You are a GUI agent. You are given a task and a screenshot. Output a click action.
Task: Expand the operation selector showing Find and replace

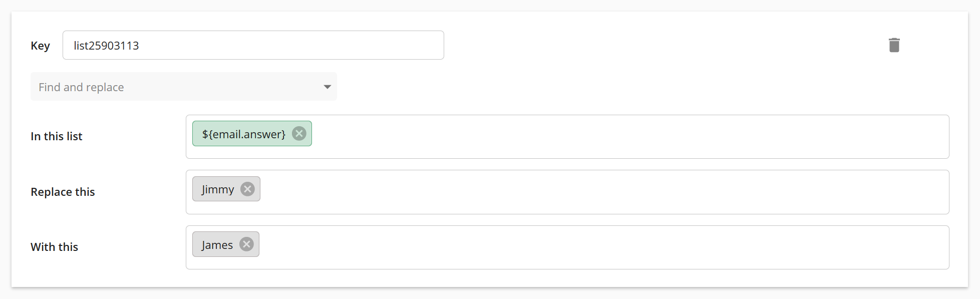click(x=184, y=87)
